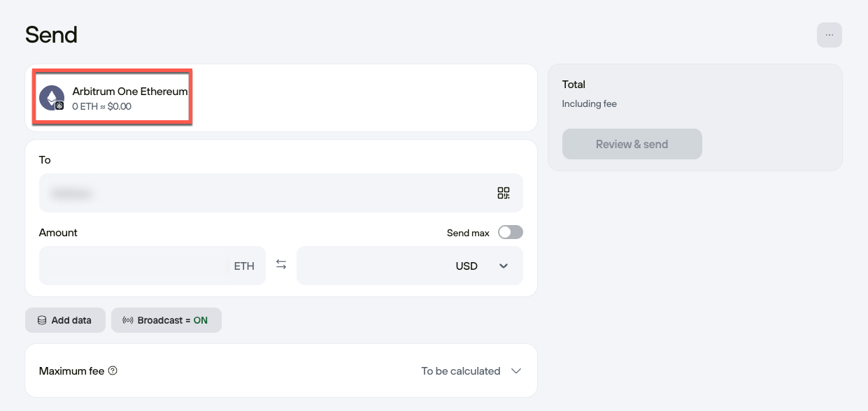This screenshot has width=868, height=411.
Task: Focus the To address field
Action: [266, 193]
